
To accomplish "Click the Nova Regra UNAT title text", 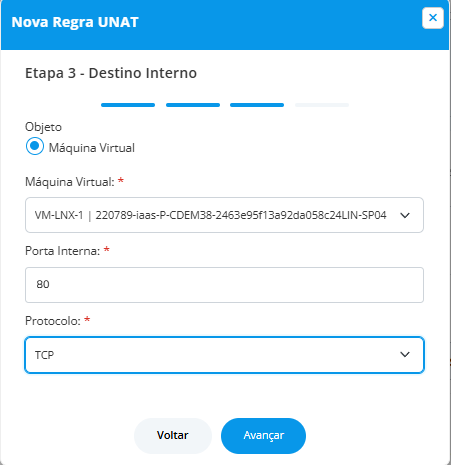I will point(75,22).
